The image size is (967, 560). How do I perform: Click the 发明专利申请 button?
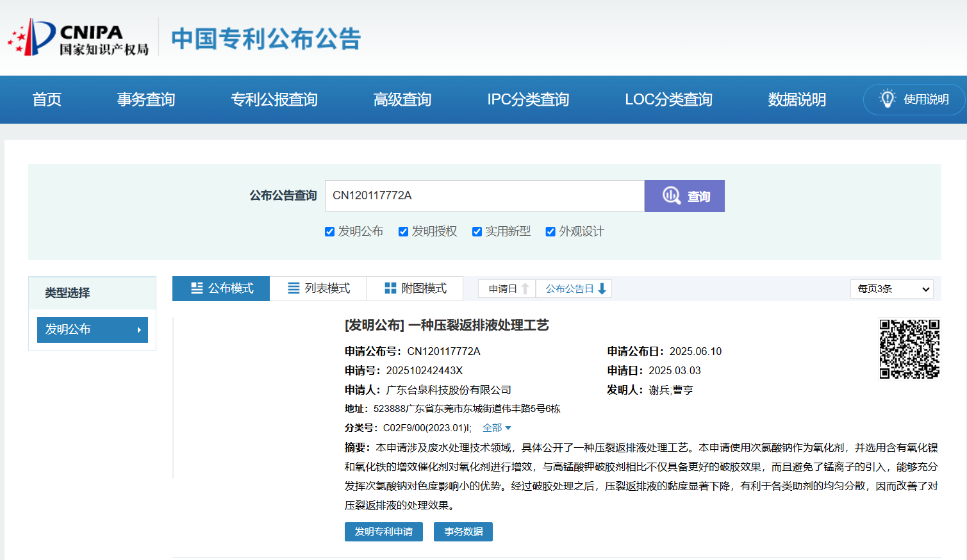tap(383, 531)
